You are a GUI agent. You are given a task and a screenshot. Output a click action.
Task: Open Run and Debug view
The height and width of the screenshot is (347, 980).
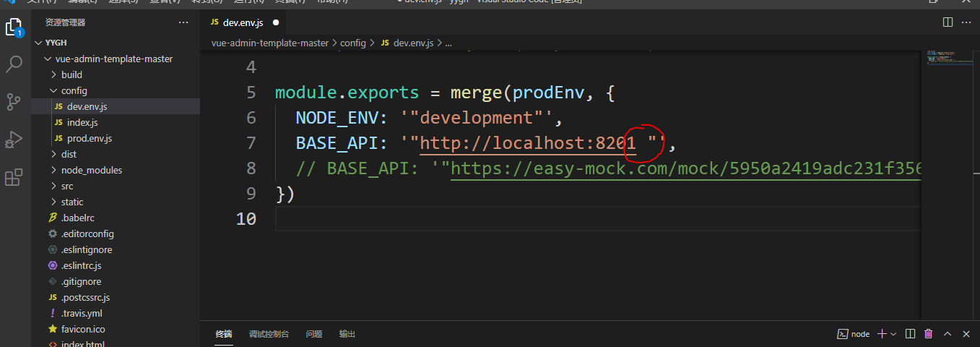coord(14,140)
